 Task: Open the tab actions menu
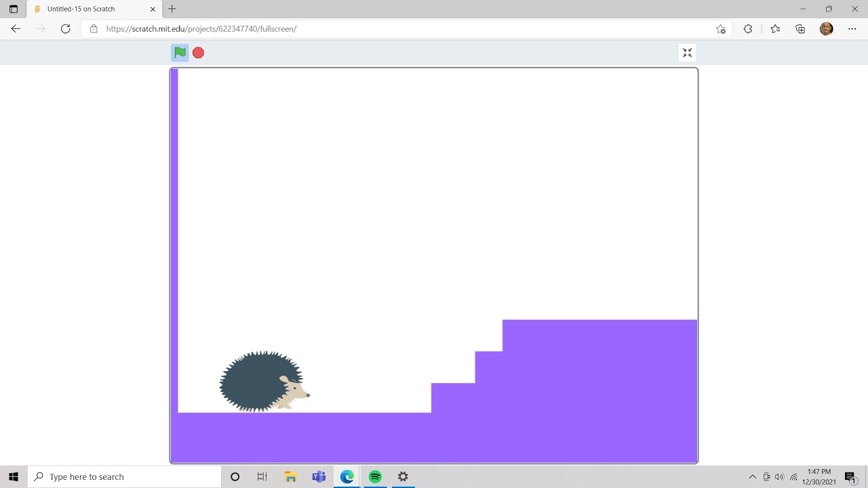pos(13,9)
